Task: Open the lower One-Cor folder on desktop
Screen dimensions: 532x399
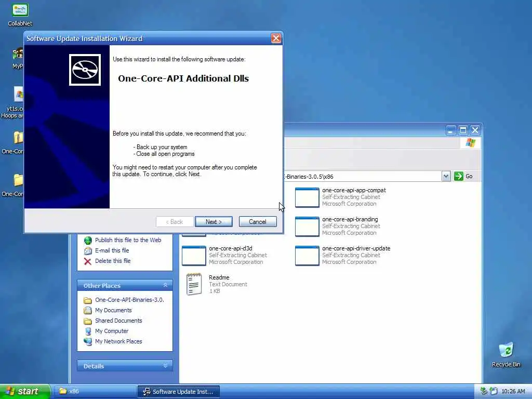Action: pyautogui.click(x=12, y=185)
